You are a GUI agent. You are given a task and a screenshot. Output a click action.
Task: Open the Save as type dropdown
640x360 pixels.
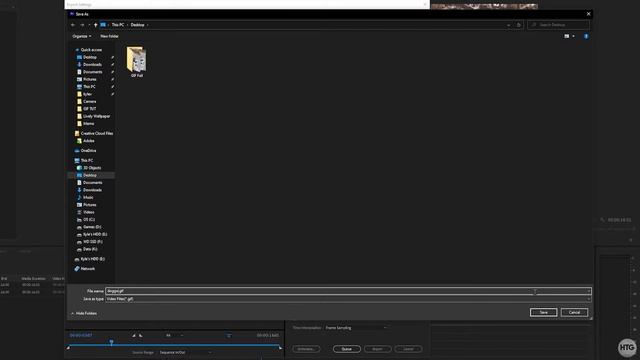pos(348,299)
